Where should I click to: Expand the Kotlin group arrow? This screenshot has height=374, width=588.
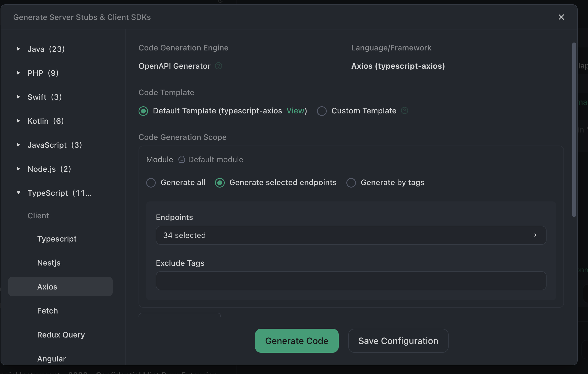[18, 121]
